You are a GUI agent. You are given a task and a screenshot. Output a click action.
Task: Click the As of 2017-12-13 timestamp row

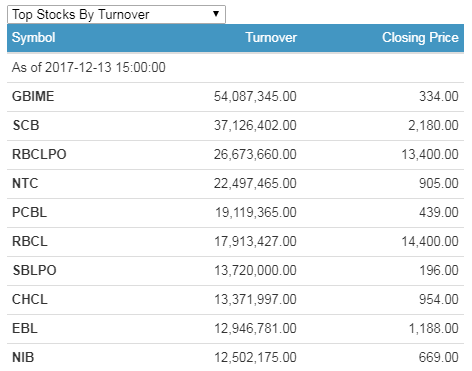(x=235, y=68)
